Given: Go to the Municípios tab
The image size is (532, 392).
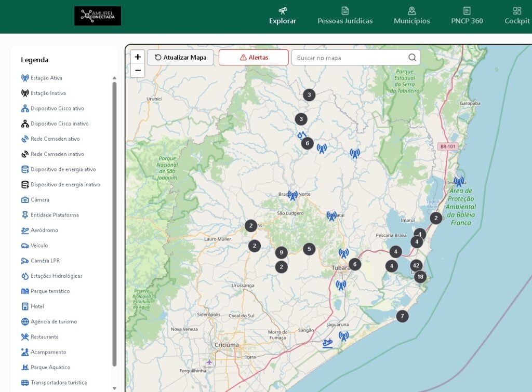Looking at the screenshot, I should tap(411, 16).
